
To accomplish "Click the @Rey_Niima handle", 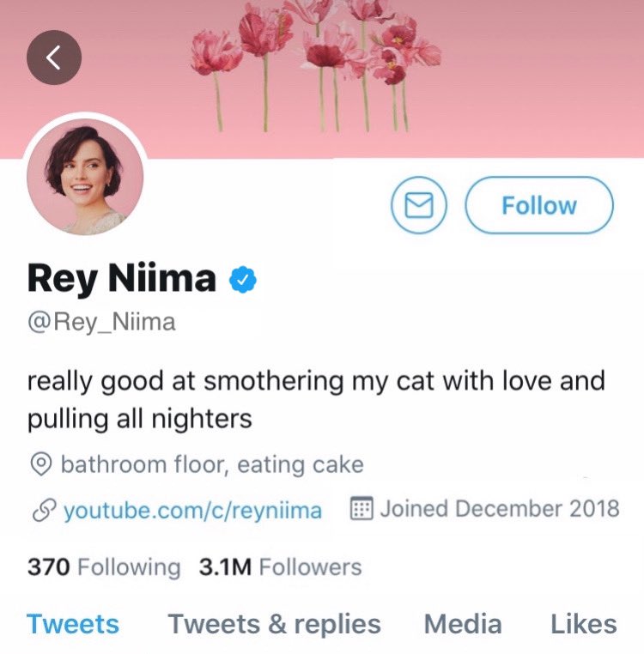I will coord(101,322).
